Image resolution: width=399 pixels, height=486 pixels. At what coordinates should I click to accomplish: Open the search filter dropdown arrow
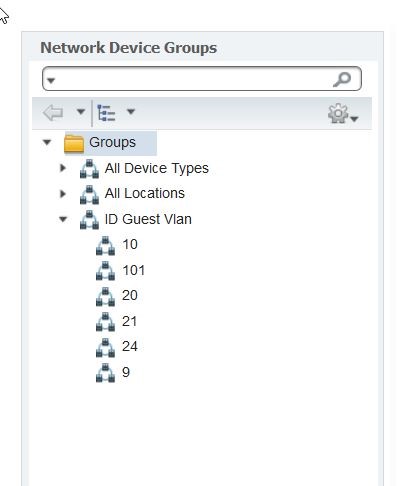51,80
